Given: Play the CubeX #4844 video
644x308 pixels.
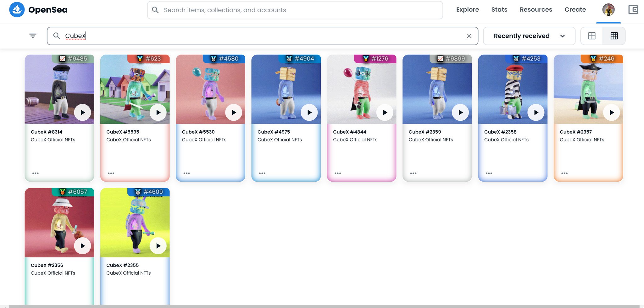Looking at the screenshot, I should click(385, 112).
